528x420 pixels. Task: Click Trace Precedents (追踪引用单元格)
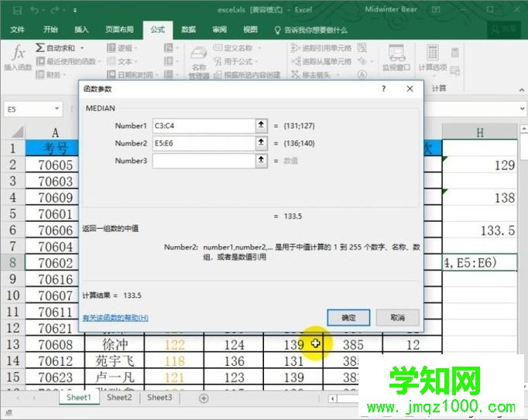point(321,48)
